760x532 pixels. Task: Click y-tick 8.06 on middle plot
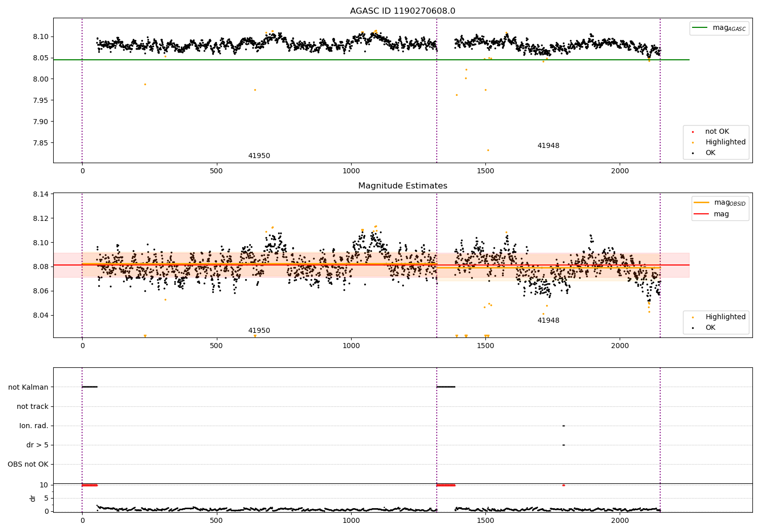(x=41, y=291)
